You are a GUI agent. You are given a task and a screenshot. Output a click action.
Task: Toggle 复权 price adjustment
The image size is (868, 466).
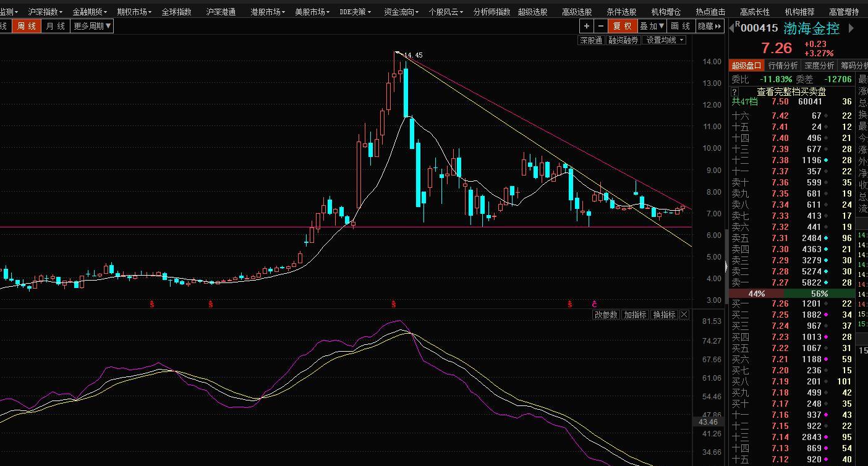tap(623, 26)
